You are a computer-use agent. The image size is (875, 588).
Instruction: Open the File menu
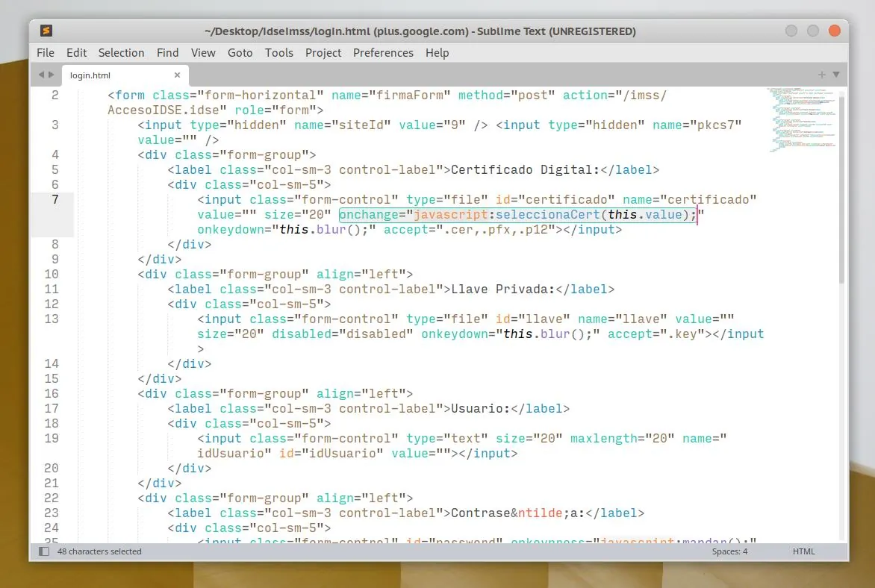(46, 53)
